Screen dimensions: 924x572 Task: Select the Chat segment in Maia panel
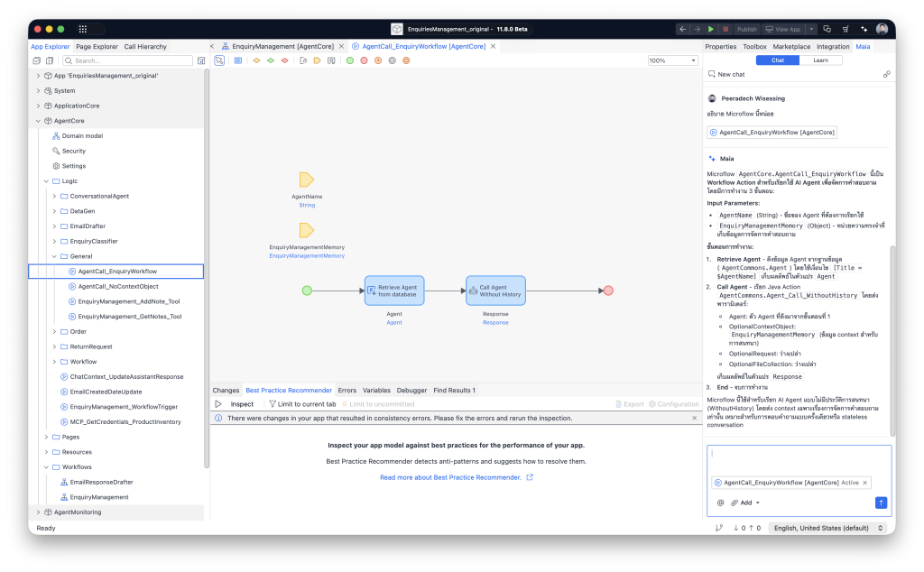click(x=777, y=60)
